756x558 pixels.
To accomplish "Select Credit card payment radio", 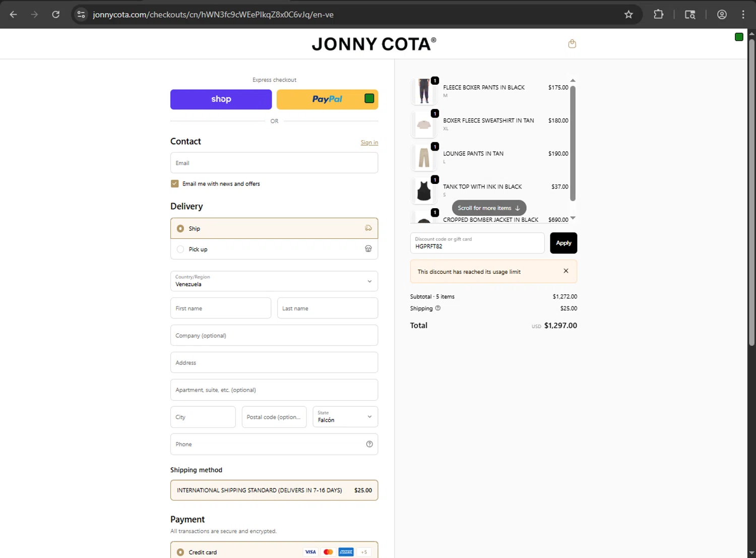I will tap(180, 552).
